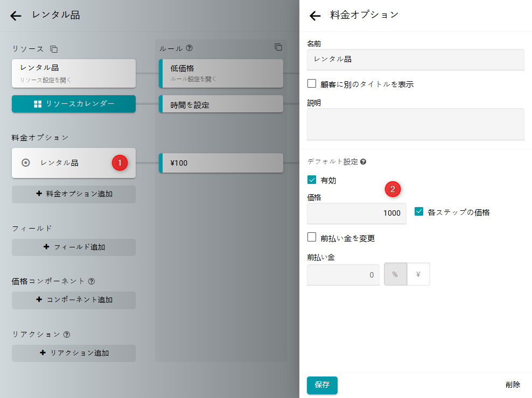The height and width of the screenshot is (398, 532).
Task: Click the help icon next to リアクション
Action: [67, 334]
